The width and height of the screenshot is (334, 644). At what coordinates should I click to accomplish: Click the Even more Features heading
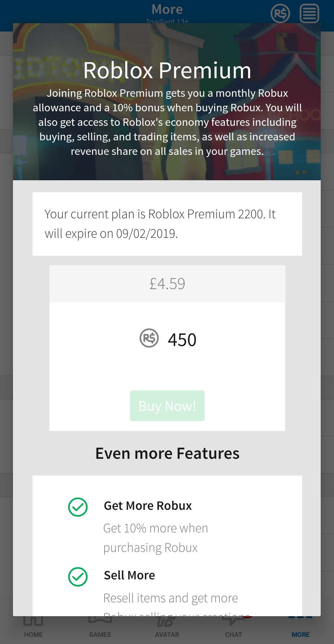pos(167,453)
